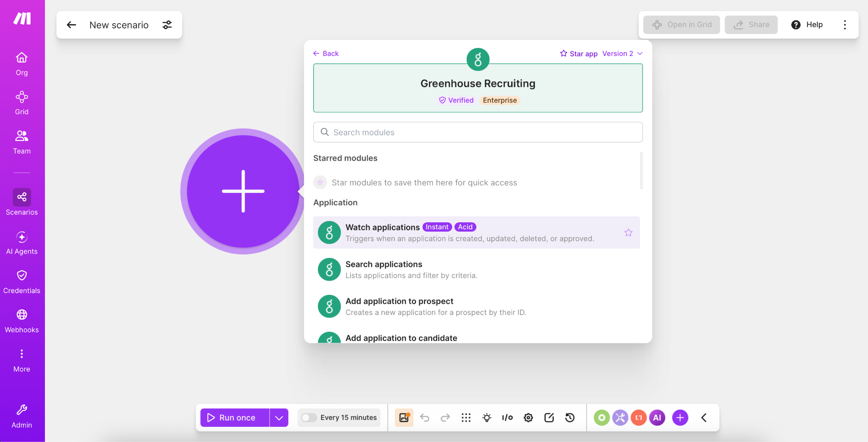
Task: Focus the Search modules field
Action: point(478,132)
